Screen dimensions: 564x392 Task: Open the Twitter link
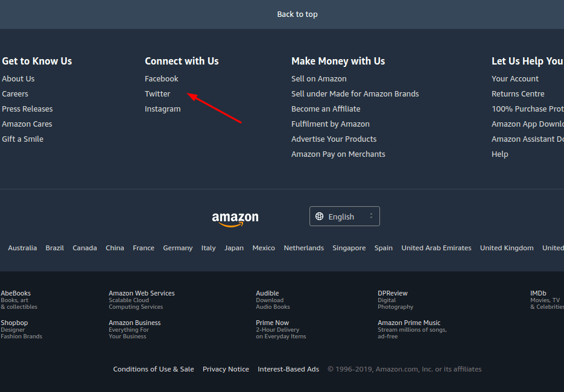tap(157, 94)
